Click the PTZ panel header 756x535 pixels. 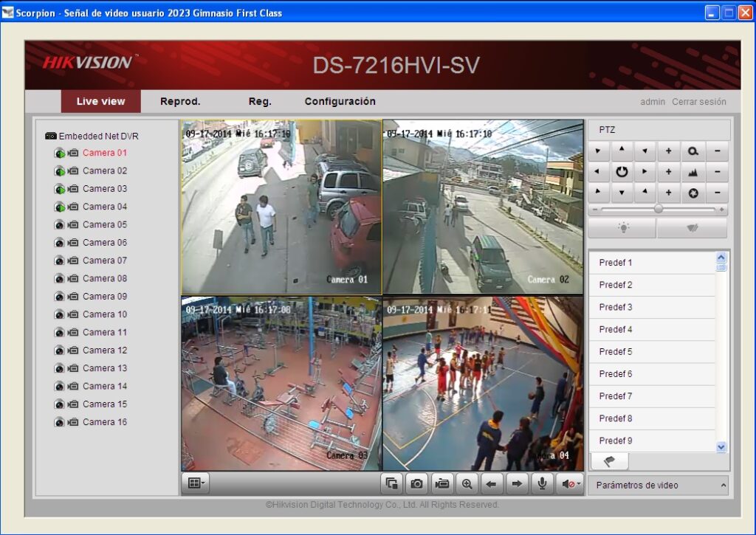tap(659, 130)
